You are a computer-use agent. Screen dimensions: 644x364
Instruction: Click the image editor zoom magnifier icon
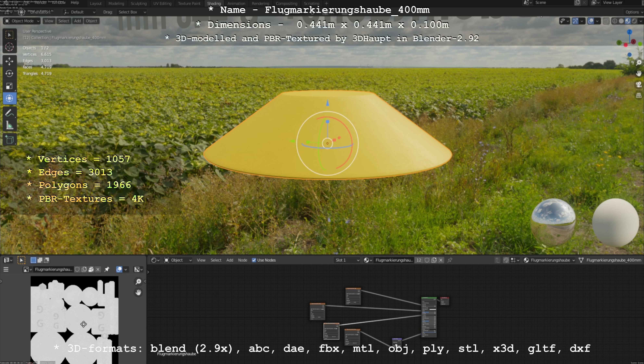point(138,282)
